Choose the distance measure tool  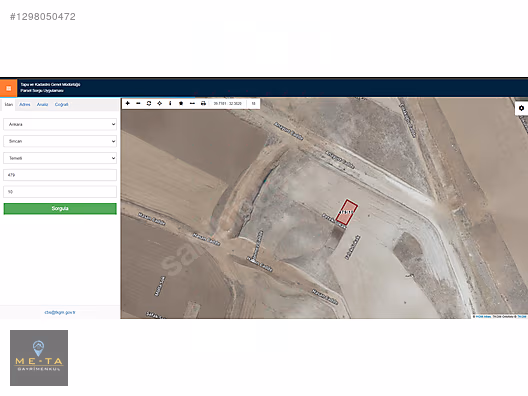pyautogui.click(x=192, y=103)
